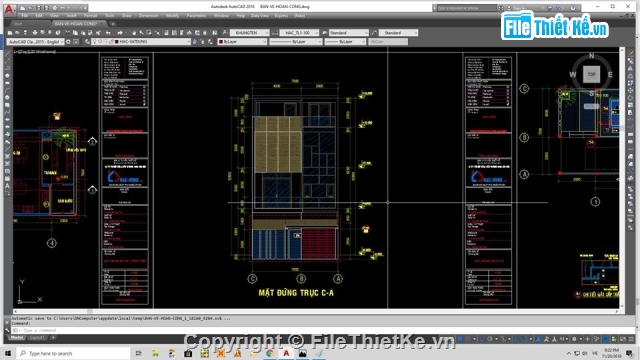Click the Undo arrow in standard toolbar
Viewport: 640px width, 360px height.
coord(109,33)
